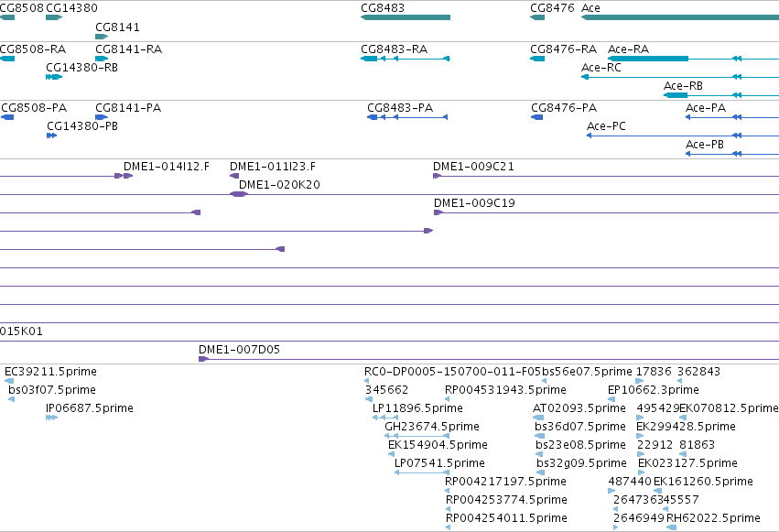Click the GH23674.5prime EST feature
Image resolution: width=779 pixels, height=532 pixels.
tap(417, 436)
